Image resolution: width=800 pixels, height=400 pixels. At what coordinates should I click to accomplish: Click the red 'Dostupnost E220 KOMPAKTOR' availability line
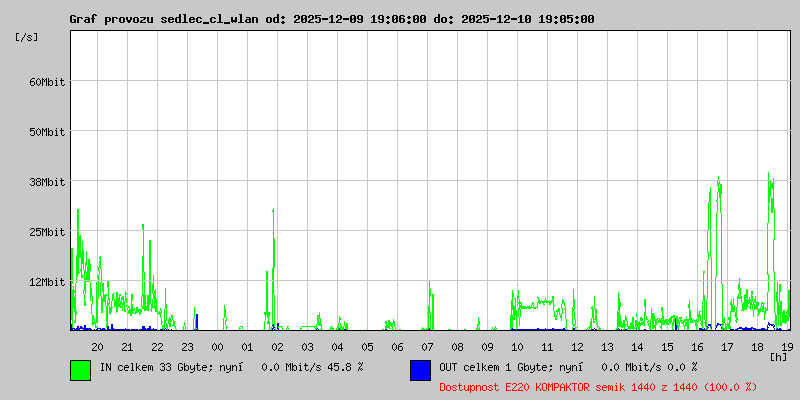pos(598,387)
